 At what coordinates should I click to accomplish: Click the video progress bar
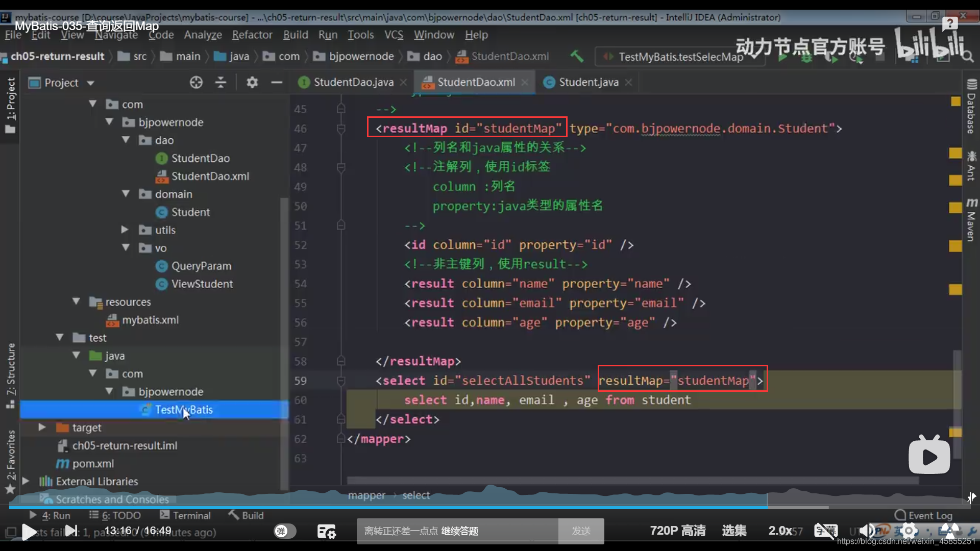490,508
